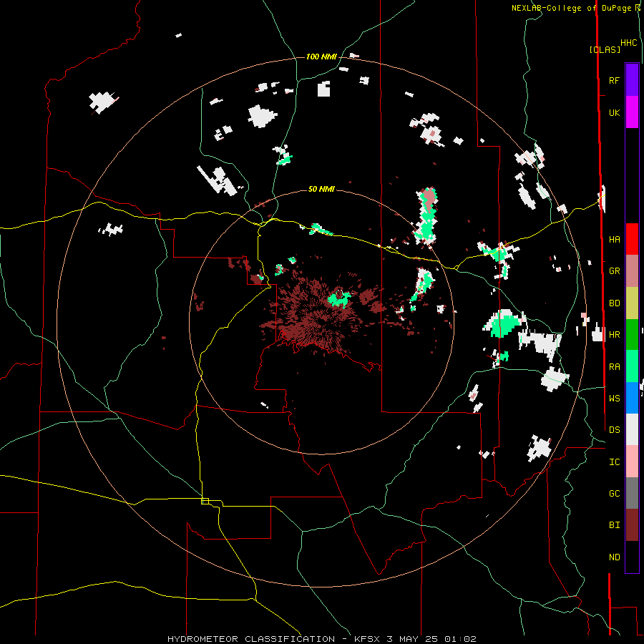The height and width of the screenshot is (644, 644).
Task: Click the ND legend label
Action: pos(614,557)
